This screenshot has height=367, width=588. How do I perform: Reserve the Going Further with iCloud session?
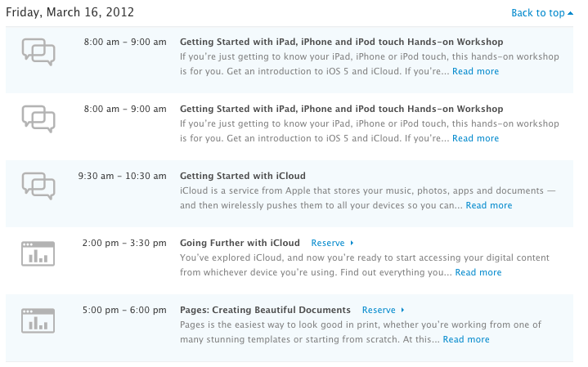pyautogui.click(x=328, y=243)
